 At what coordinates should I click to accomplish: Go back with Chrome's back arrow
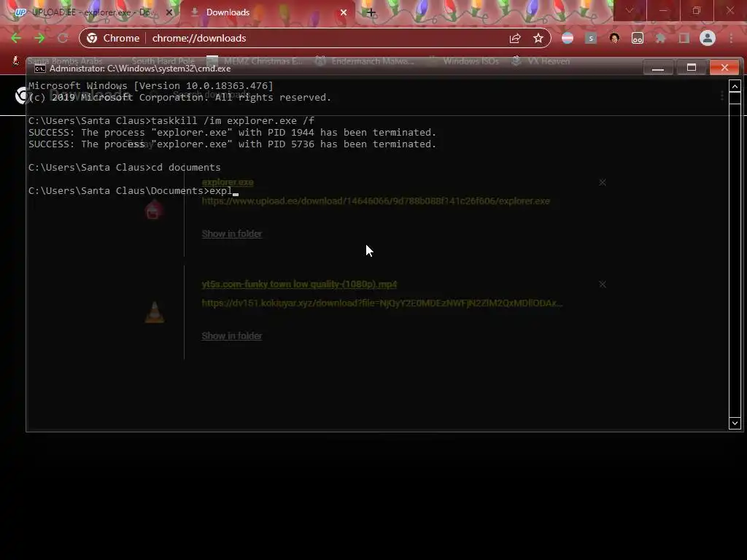point(16,38)
